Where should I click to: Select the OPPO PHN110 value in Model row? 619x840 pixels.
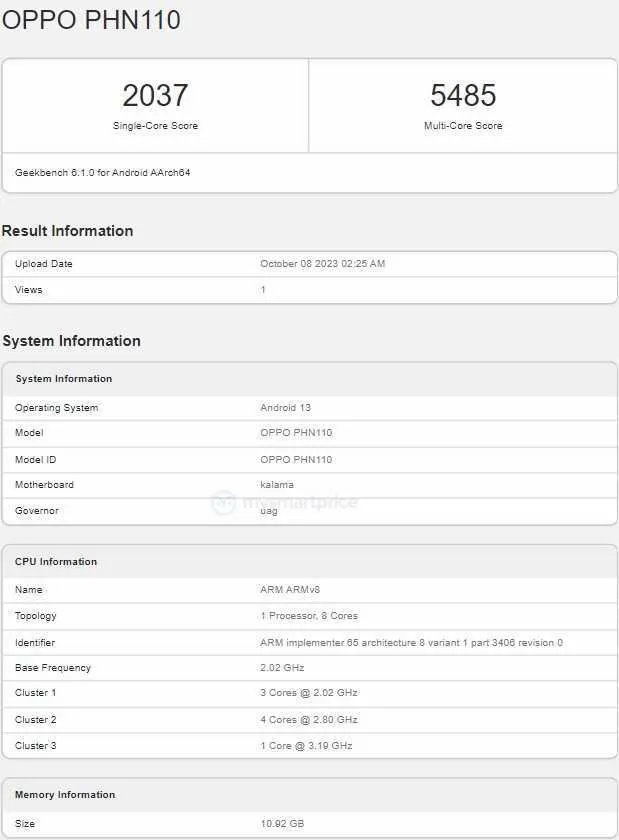296,432
